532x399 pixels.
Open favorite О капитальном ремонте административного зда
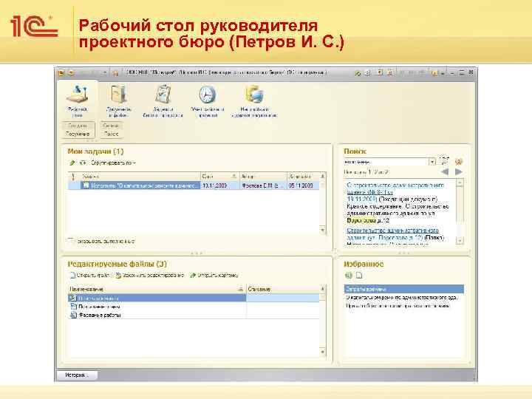(402, 298)
